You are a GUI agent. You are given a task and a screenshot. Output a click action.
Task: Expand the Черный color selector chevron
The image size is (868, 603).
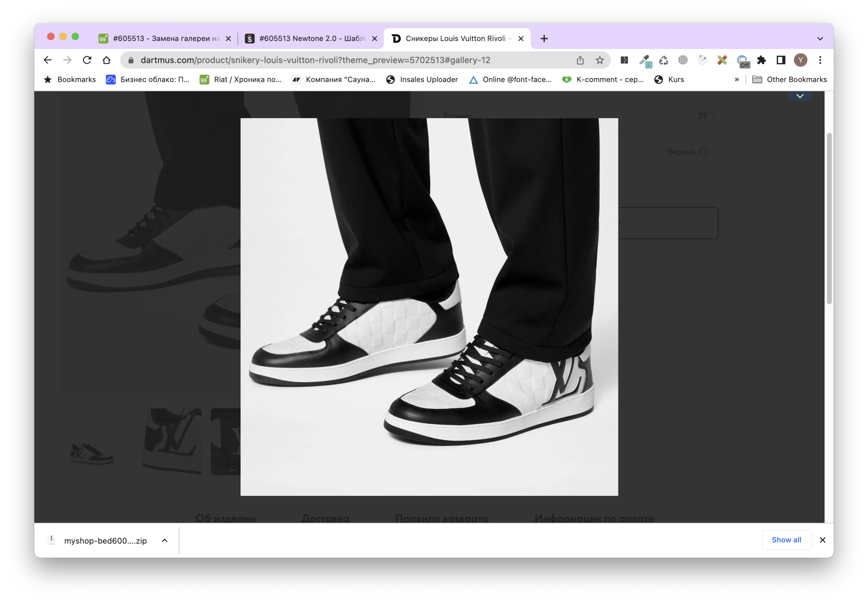click(714, 152)
